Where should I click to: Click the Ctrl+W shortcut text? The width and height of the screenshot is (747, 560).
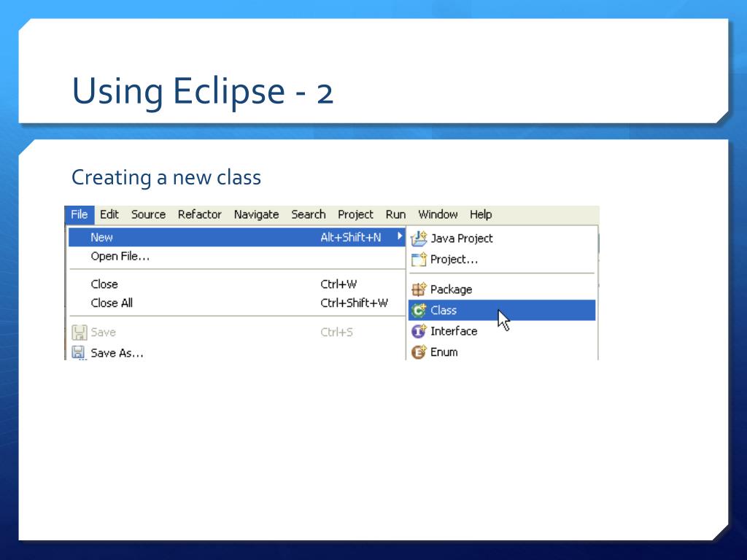(338, 284)
